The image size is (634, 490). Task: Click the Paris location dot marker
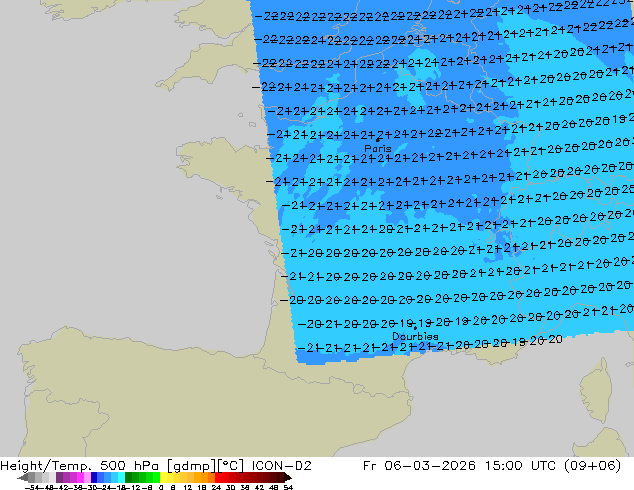pyautogui.click(x=378, y=140)
